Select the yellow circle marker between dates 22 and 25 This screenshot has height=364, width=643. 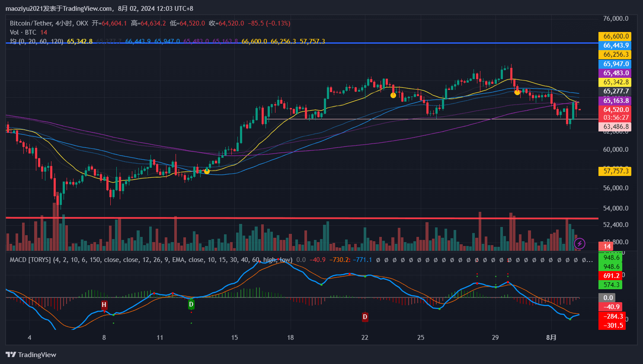(393, 95)
